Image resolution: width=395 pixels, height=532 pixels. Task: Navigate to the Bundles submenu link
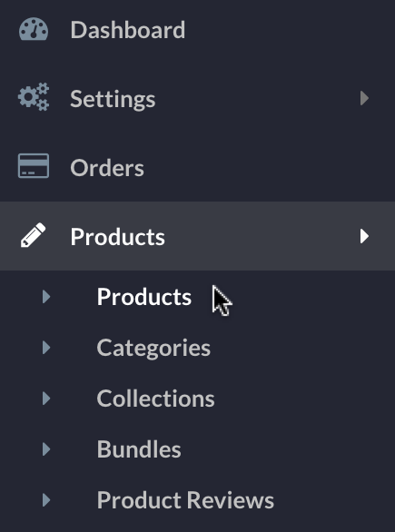[139, 449]
